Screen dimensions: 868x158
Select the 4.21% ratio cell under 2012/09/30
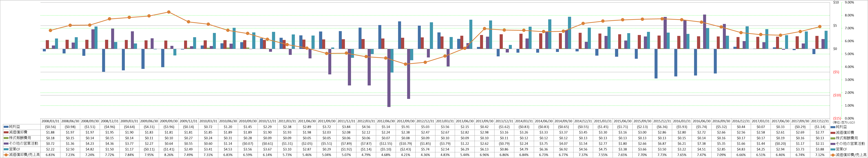tap(405, 155)
